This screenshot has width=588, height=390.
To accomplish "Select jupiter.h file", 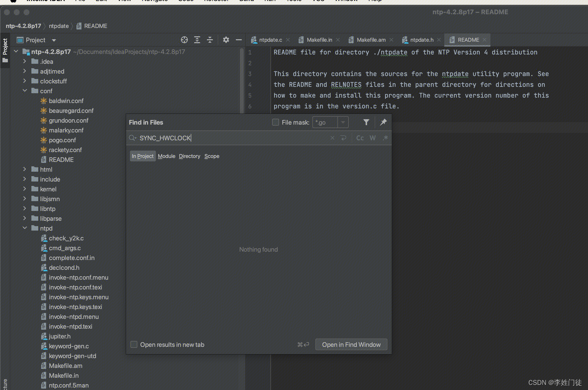I will point(60,336).
